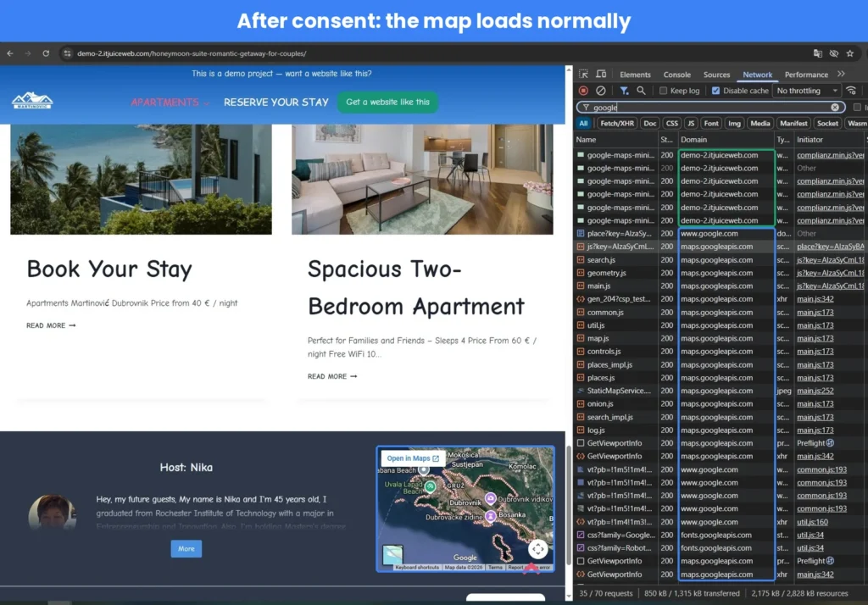This screenshot has width=868, height=605.
Task: Select the Manifest filter chip
Action: point(793,124)
